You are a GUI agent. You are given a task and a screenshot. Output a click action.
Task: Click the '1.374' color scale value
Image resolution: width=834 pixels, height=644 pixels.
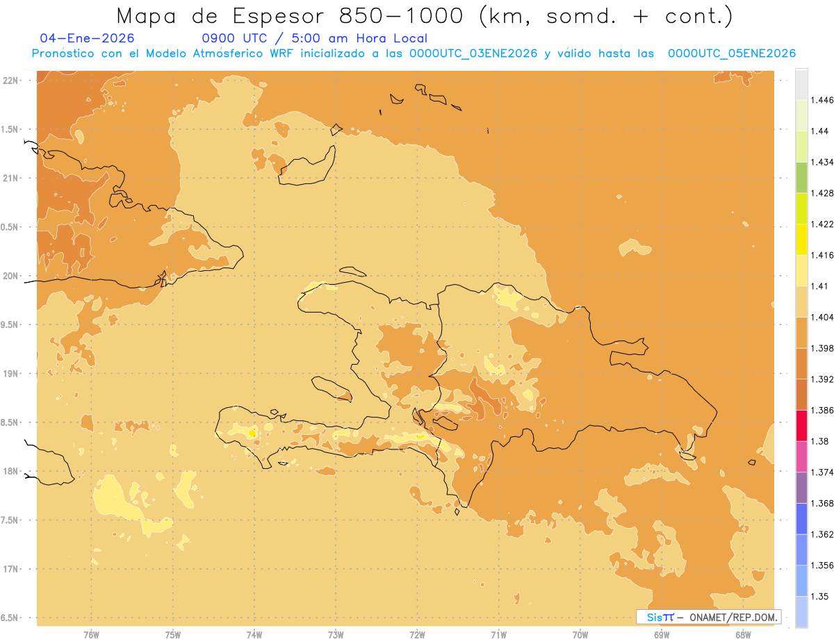pyautogui.click(x=821, y=472)
